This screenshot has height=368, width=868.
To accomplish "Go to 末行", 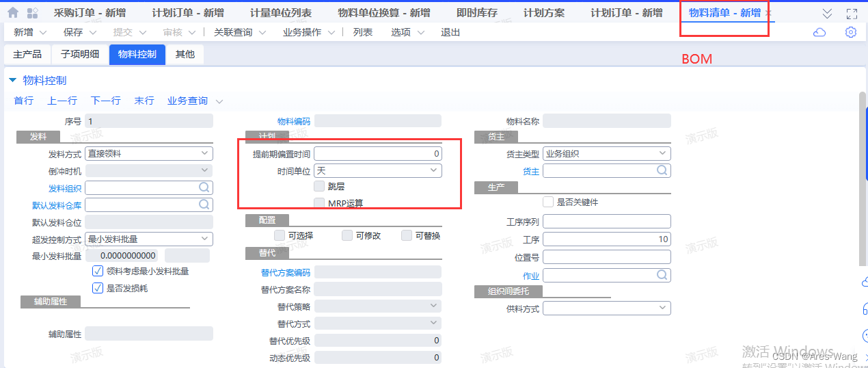I will point(144,101).
